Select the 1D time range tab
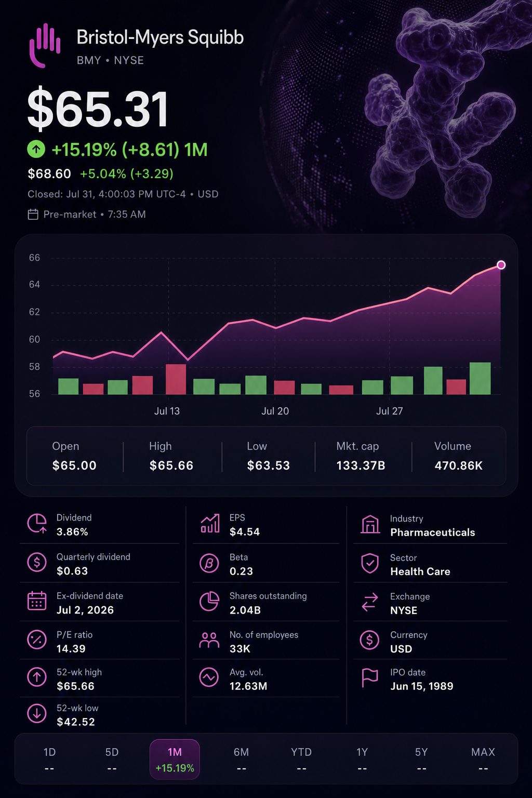 [49, 759]
